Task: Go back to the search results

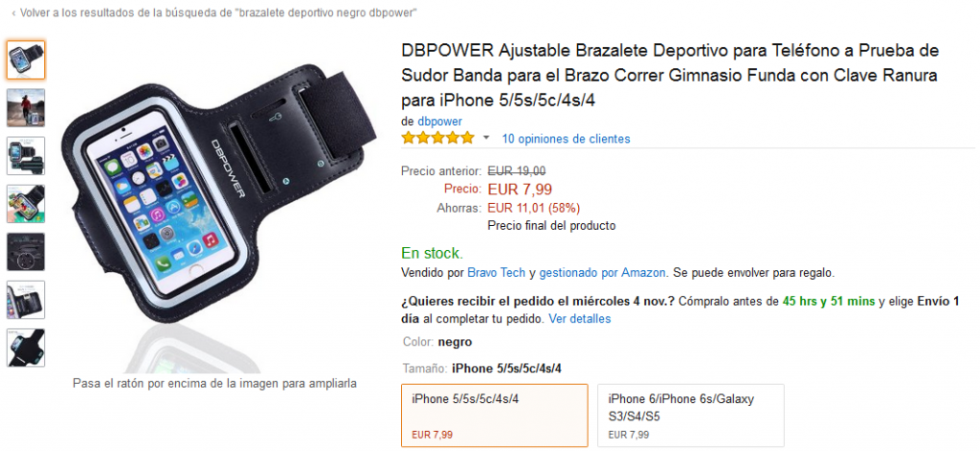Action: pyautogui.click(x=219, y=12)
